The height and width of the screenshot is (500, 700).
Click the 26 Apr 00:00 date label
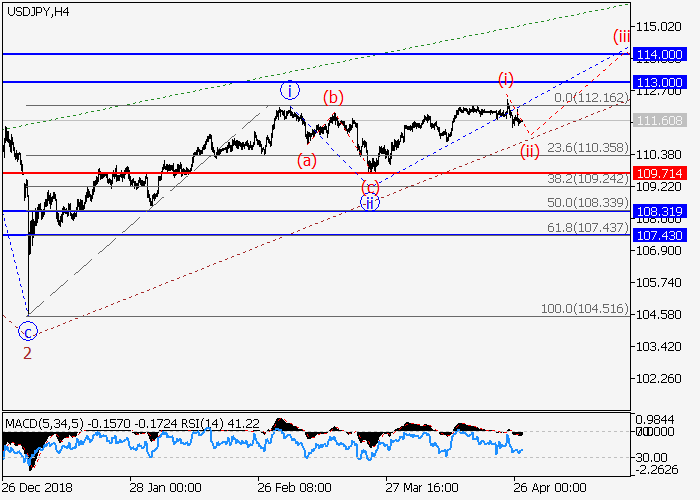pyautogui.click(x=549, y=487)
